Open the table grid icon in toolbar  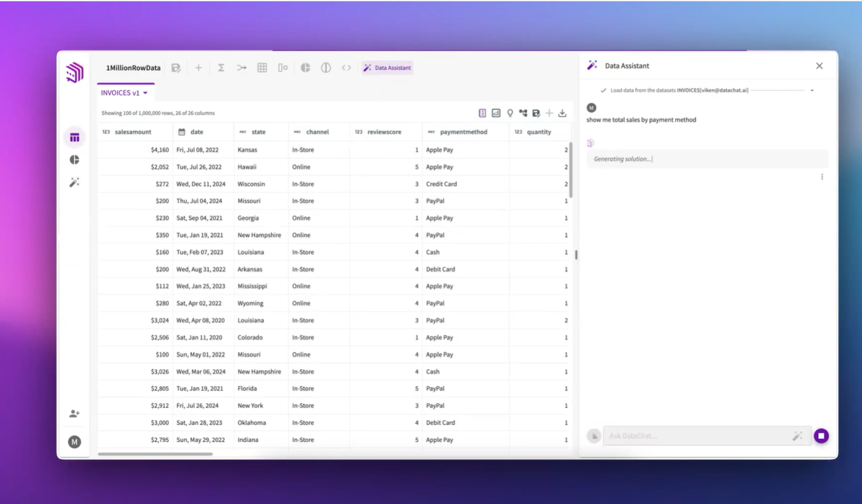(262, 68)
